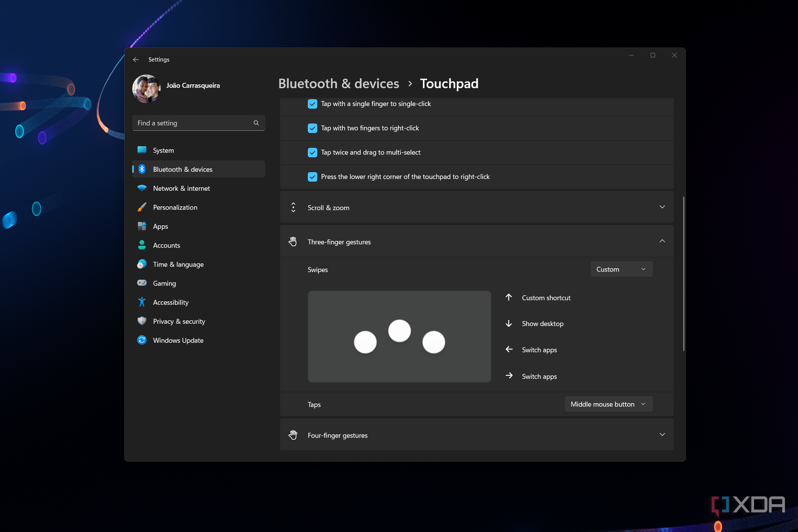Viewport: 798px width, 532px height.
Task: Click the back arrow in Settings
Action: (x=136, y=60)
